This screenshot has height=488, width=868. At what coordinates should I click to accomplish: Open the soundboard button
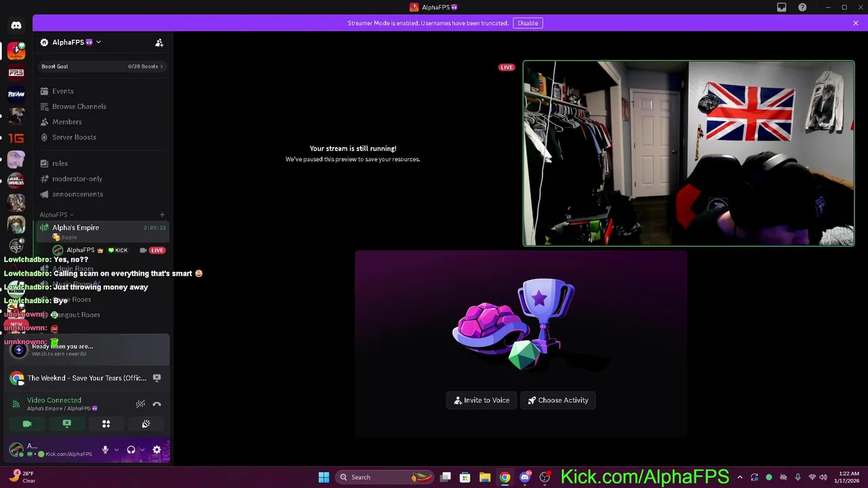pos(146,424)
